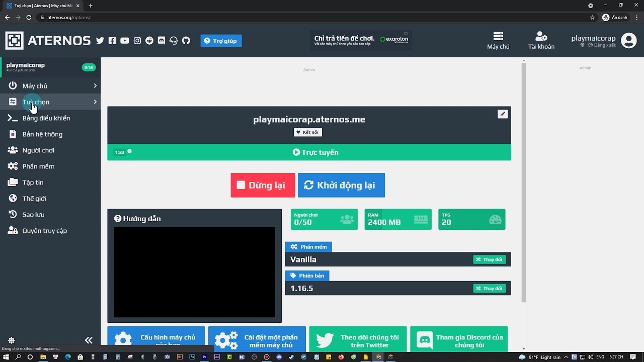Click Trực tuyến online status bar
The height and width of the screenshot is (362, 644).
click(309, 152)
